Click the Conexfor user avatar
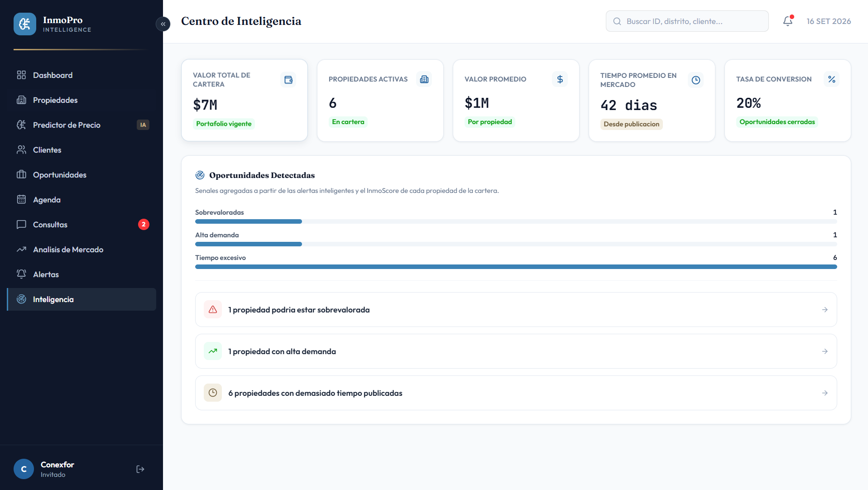The image size is (868, 490). pos(24,469)
